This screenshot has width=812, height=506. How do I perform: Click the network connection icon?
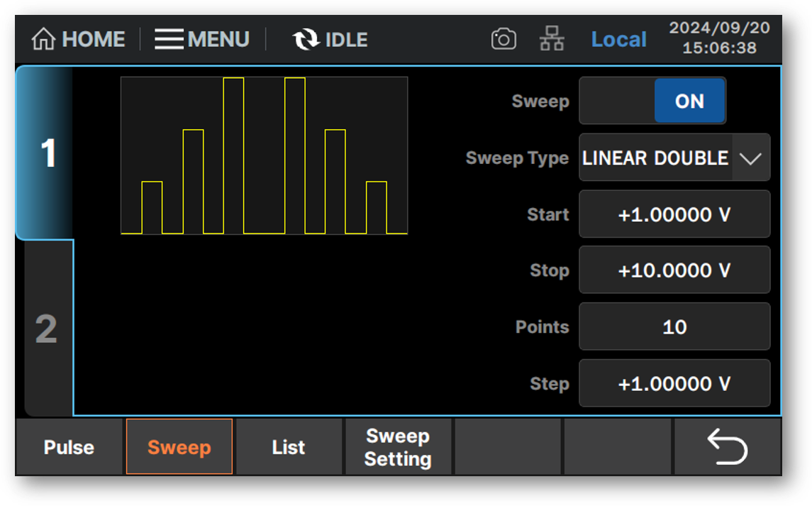click(552, 40)
